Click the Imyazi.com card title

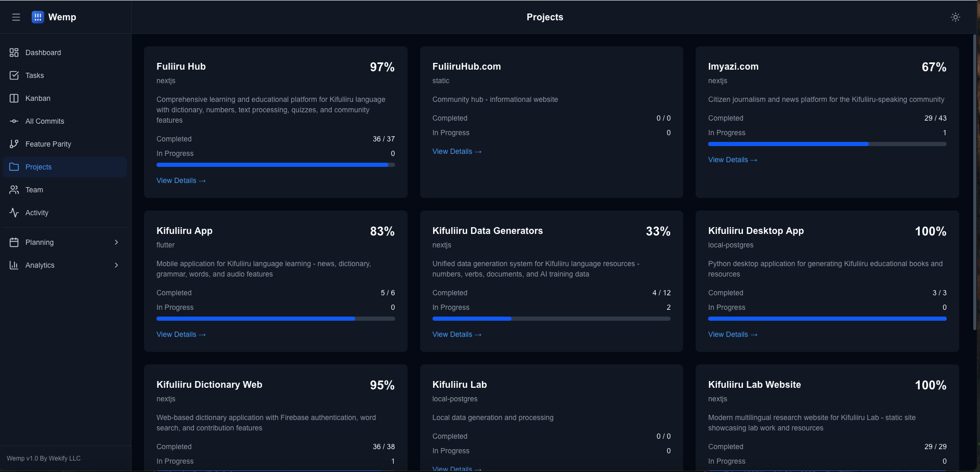pyautogui.click(x=733, y=67)
